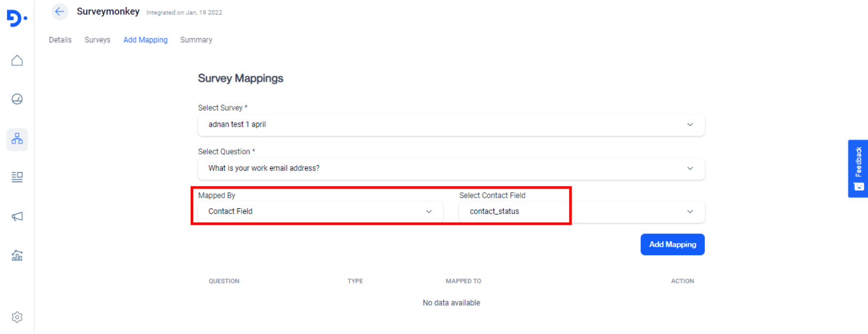Open the list icon in sidebar
Screen dimensions: 868x334
[17, 177]
